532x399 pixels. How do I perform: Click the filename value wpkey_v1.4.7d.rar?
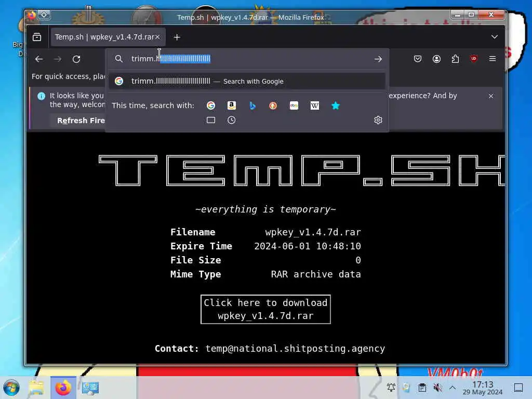point(313,232)
